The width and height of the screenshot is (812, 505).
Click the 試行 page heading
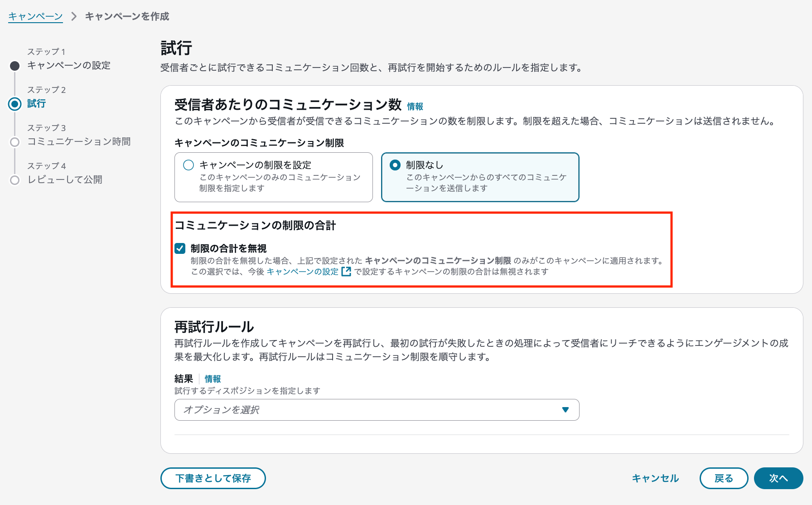177,48
